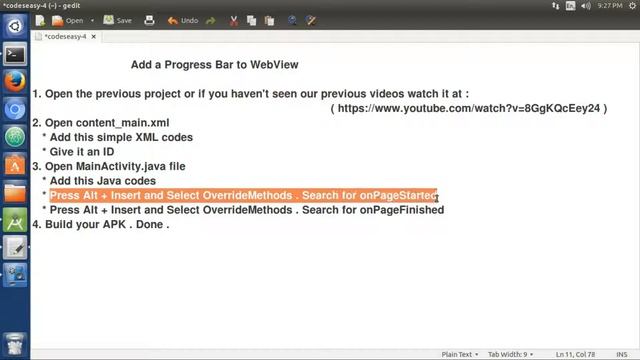Open Files manager from the dock
The height and width of the screenshot is (360, 640).
15,192
